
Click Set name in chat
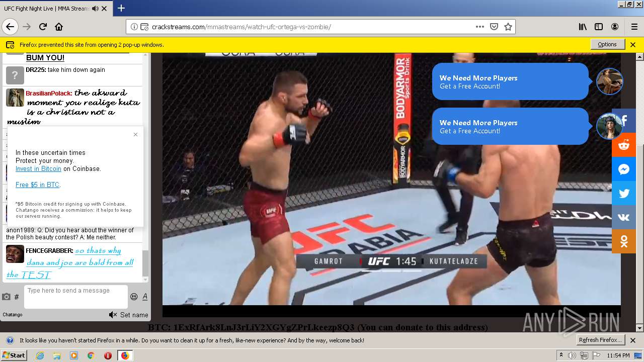click(x=134, y=315)
